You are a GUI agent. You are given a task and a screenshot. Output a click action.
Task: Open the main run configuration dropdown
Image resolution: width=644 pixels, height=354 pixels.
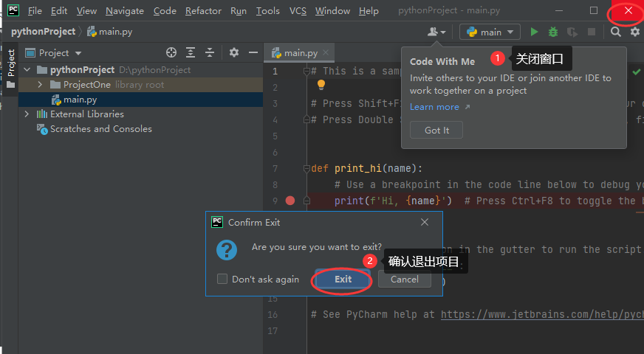[x=490, y=32]
